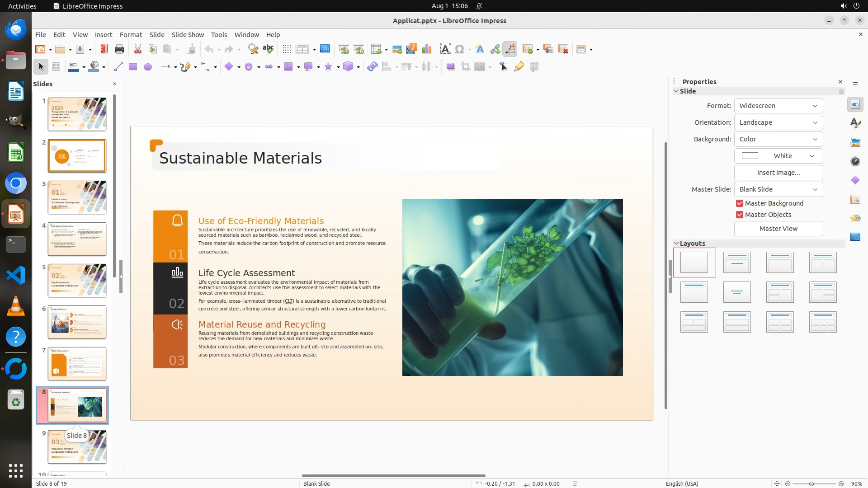Click the Export as PDF icon
The width and height of the screenshot is (868, 488).
(104, 49)
